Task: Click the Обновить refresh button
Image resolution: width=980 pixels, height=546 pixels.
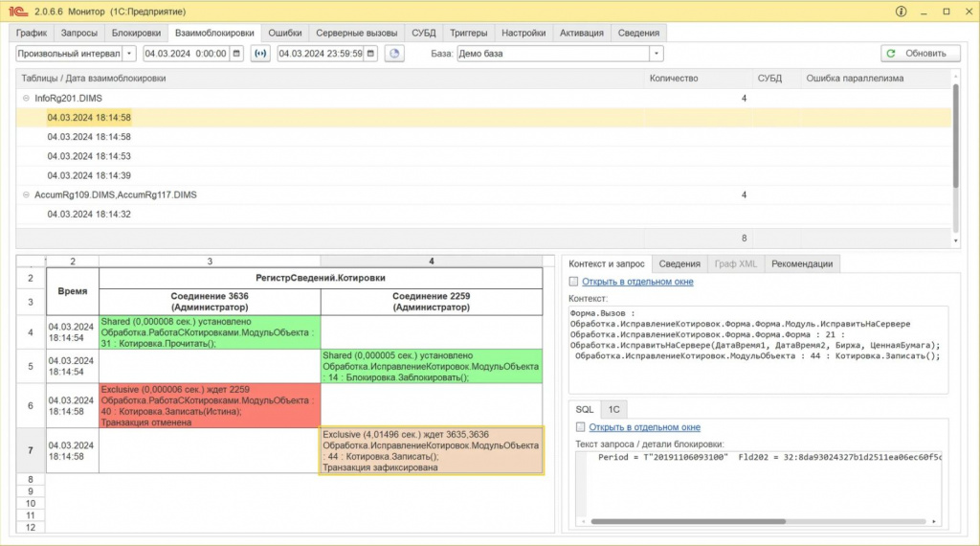Action: point(920,54)
